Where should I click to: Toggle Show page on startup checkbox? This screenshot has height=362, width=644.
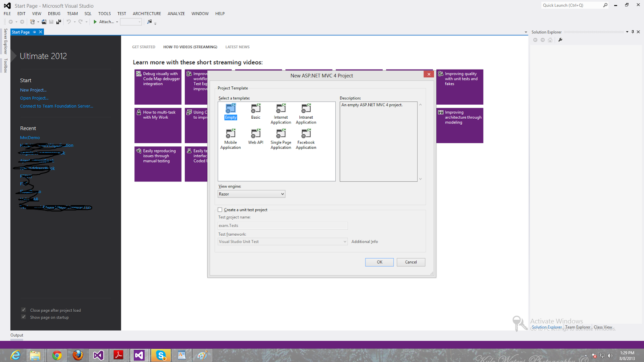point(23,317)
